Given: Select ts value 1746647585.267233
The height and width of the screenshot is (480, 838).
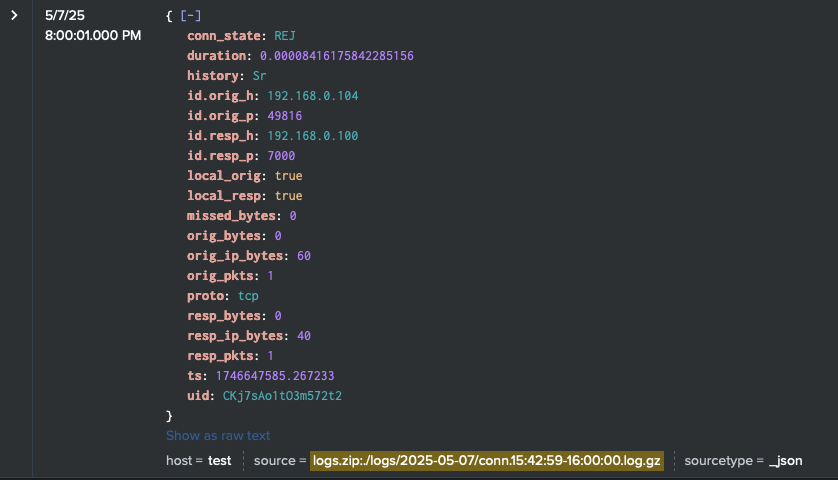Looking at the screenshot, I should (275, 376).
